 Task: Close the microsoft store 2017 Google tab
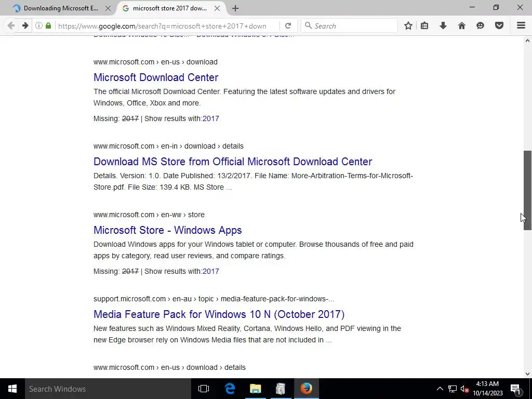pos(217,8)
